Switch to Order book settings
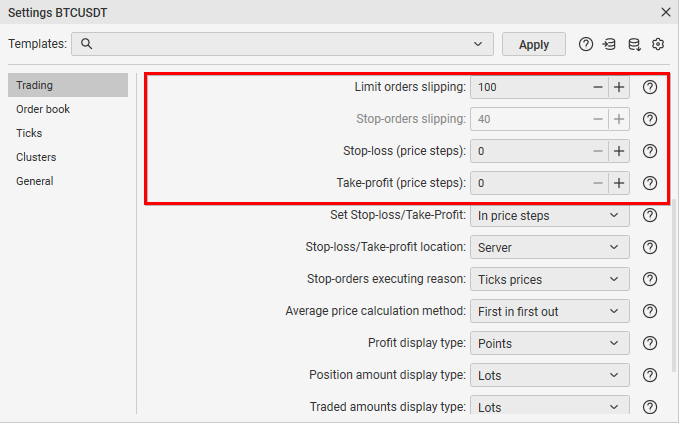 (68, 109)
